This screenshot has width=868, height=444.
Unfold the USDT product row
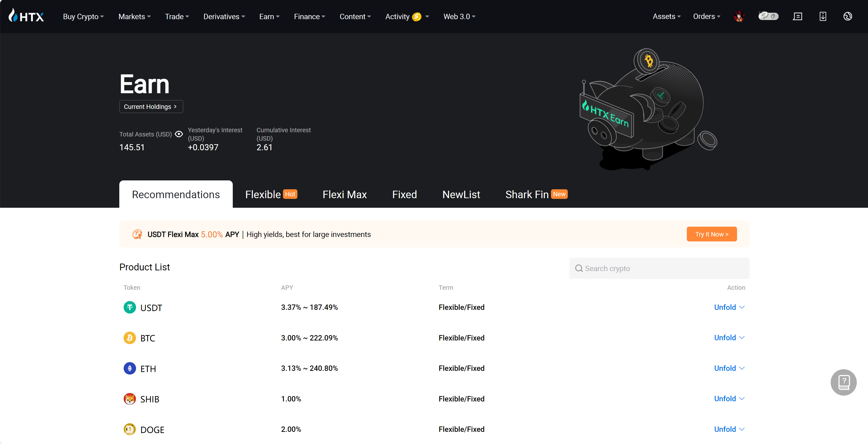[729, 307]
